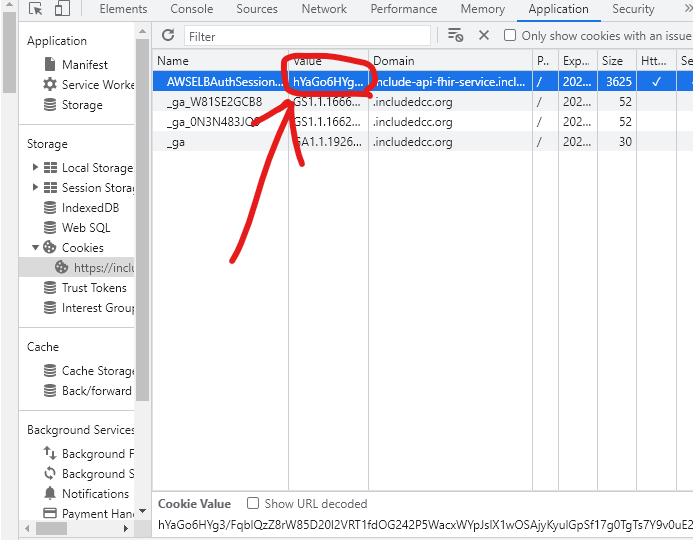Screen dimensions: 693x540
Task: Open Cache Storage entry
Action: point(89,371)
